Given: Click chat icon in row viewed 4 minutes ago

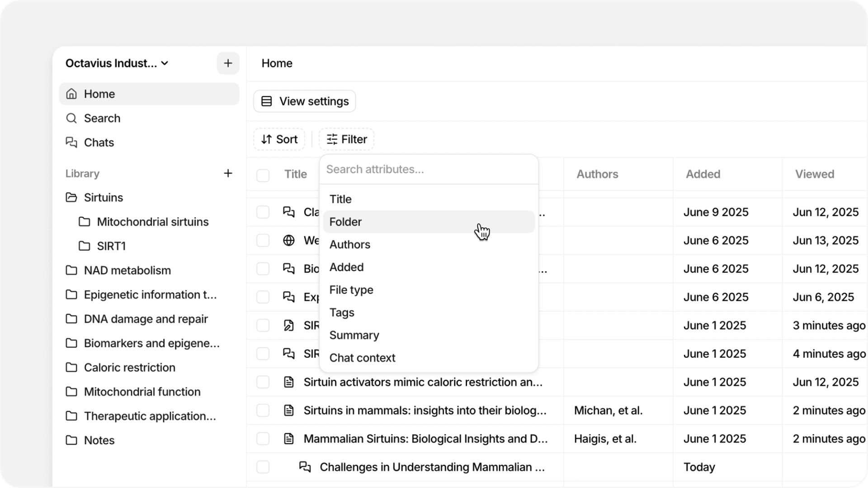Looking at the screenshot, I should pyautogui.click(x=289, y=354).
